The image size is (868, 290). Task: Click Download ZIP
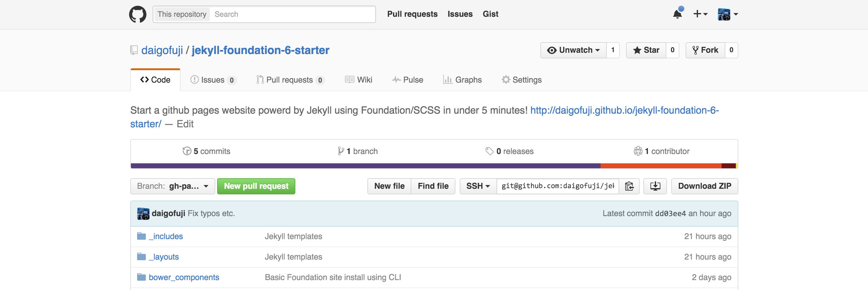tap(705, 186)
